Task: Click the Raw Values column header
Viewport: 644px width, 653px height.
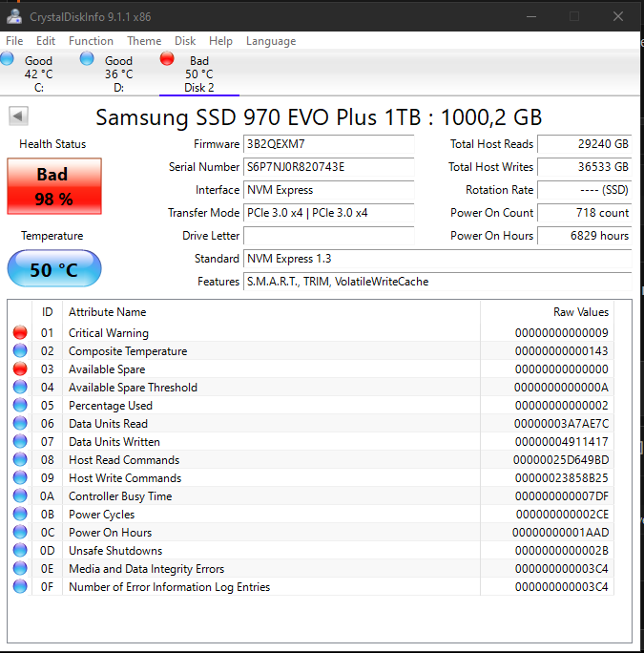Action: click(x=547, y=312)
